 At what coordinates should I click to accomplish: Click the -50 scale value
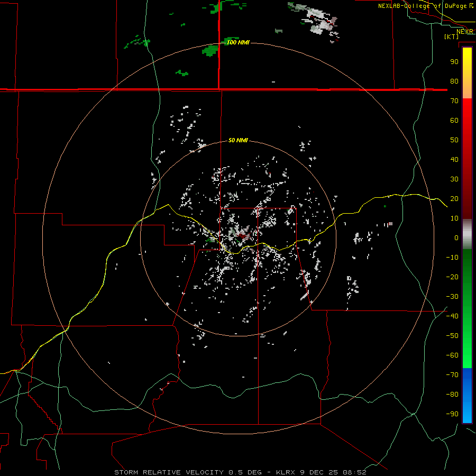click(452, 336)
